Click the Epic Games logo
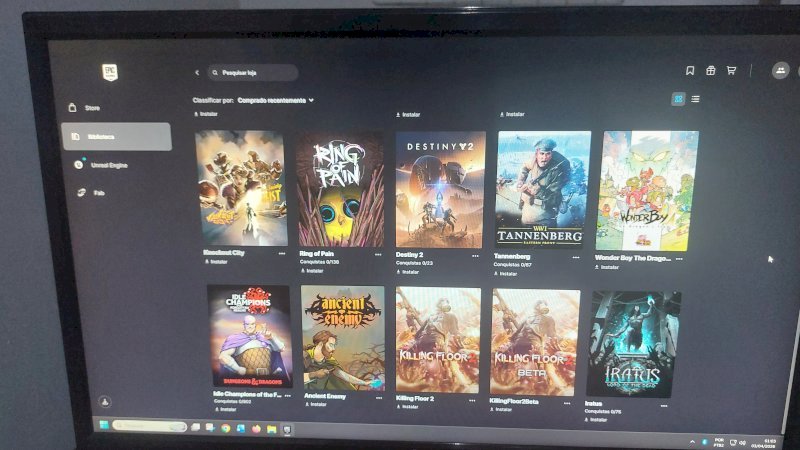 pos(110,72)
